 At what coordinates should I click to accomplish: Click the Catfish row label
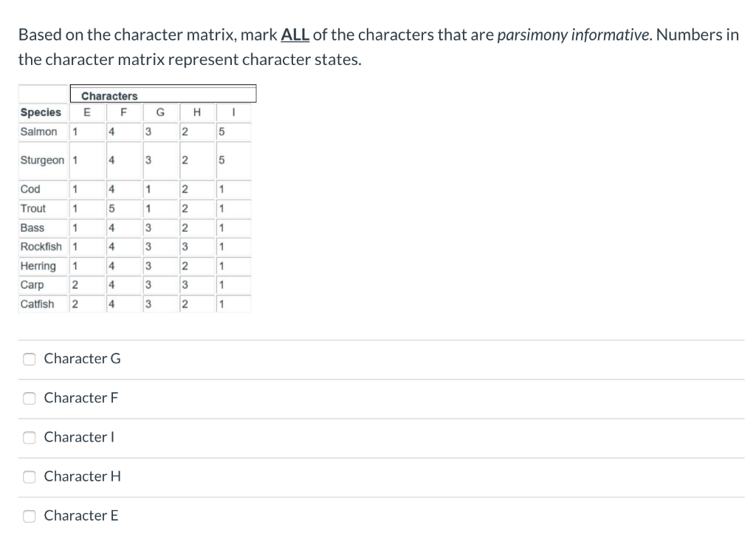[37, 303]
